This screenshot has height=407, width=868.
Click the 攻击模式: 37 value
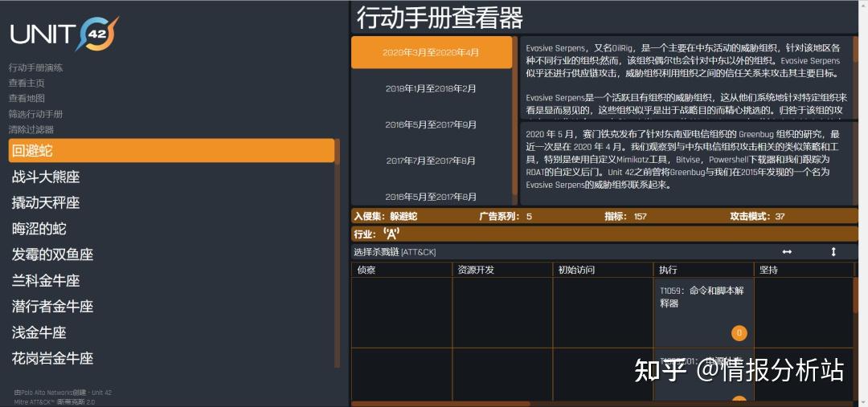pyautogui.click(x=757, y=216)
